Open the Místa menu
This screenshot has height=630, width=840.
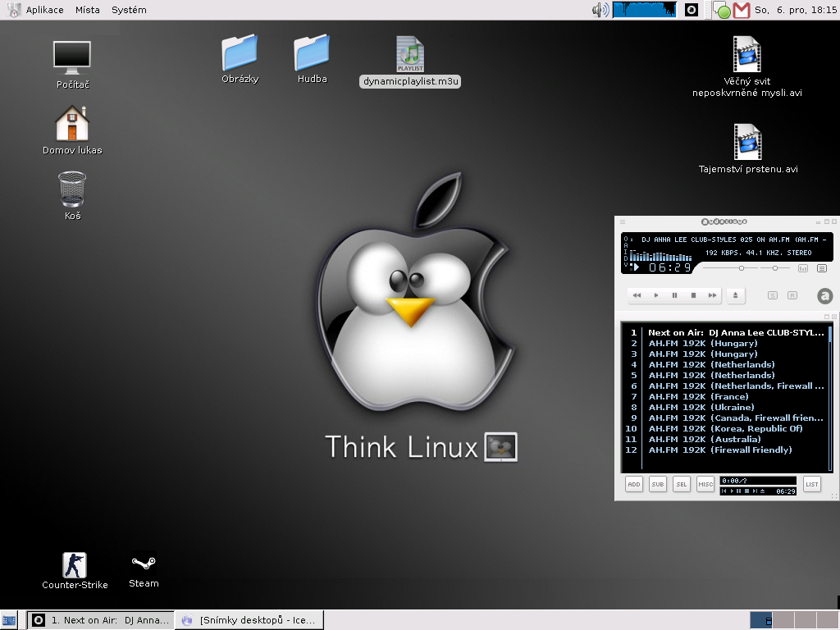pyautogui.click(x=87, y=10)
